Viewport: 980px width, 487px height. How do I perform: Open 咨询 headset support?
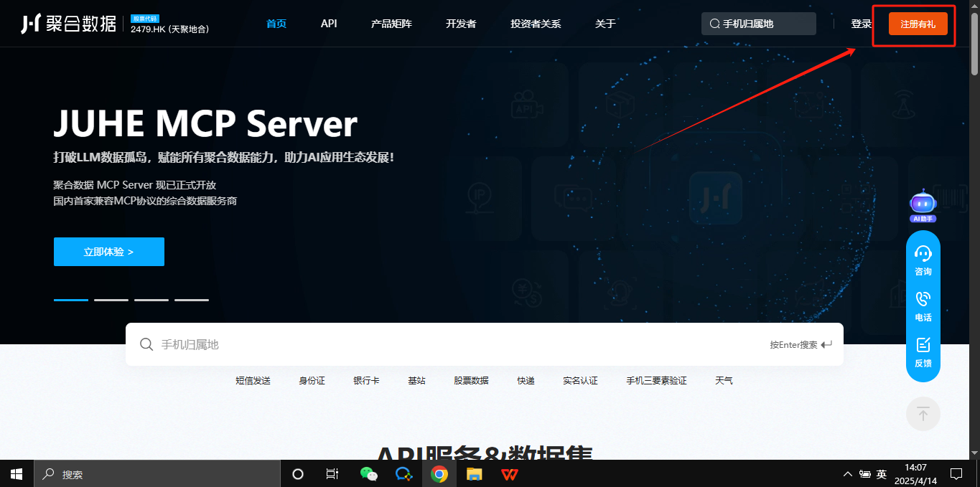[923, 261]
